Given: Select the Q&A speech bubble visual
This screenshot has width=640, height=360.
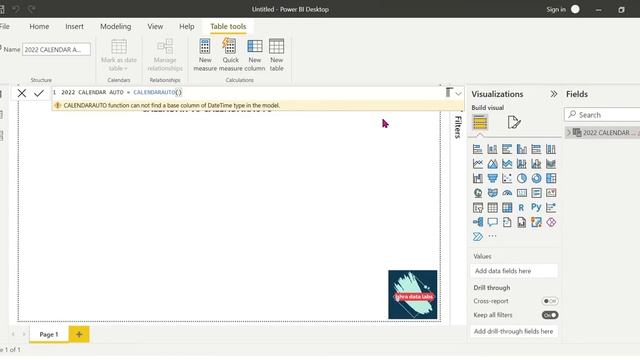Looking at the screenshot, I should tap(492, 222).
